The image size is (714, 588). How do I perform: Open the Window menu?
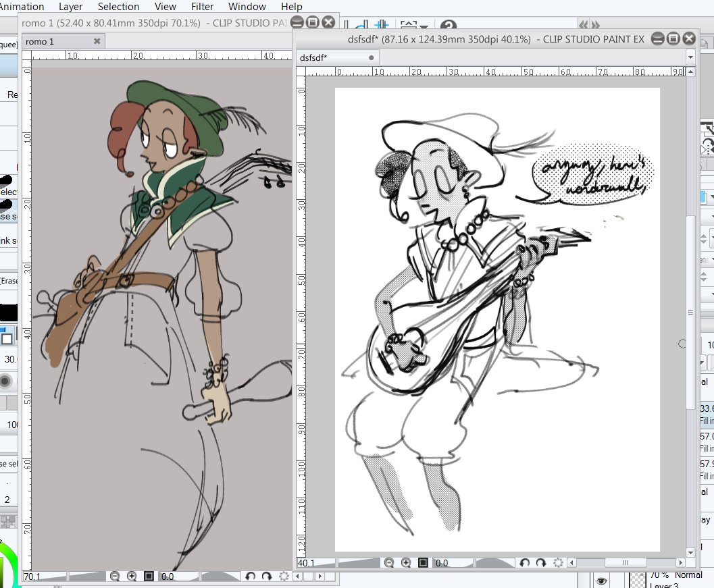tap(247, 7)
